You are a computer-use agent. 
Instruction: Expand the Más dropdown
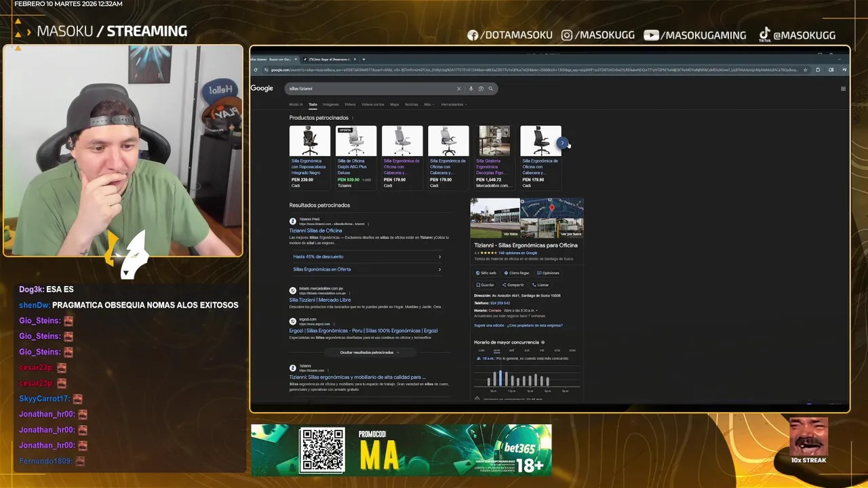pos(429,104)
